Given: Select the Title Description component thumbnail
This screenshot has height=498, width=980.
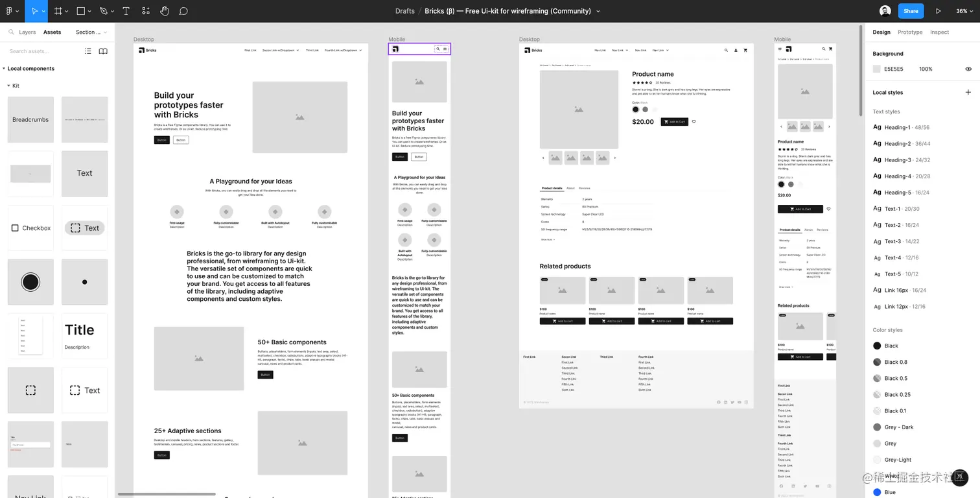Looking at the screenshot, I should click(84, 336).
